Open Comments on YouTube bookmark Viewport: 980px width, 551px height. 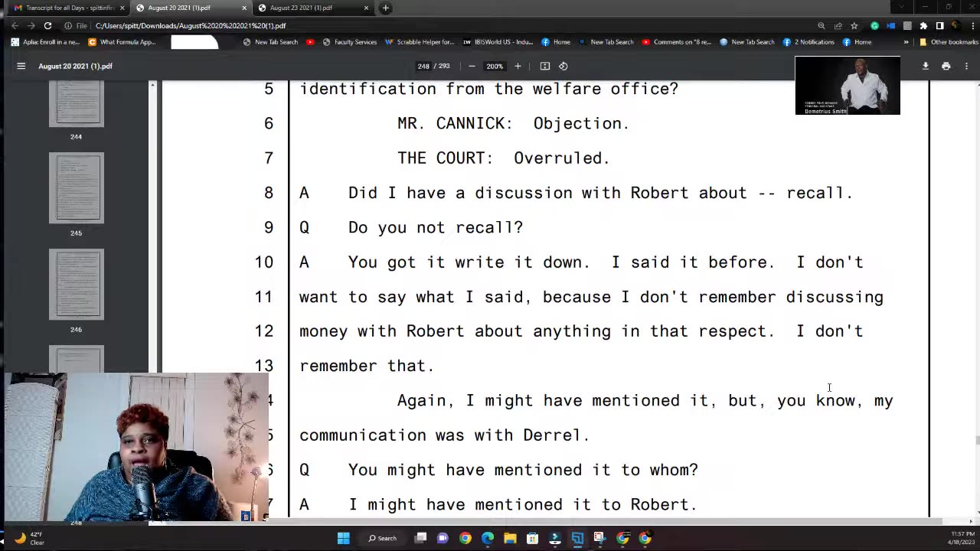[677, 42]
